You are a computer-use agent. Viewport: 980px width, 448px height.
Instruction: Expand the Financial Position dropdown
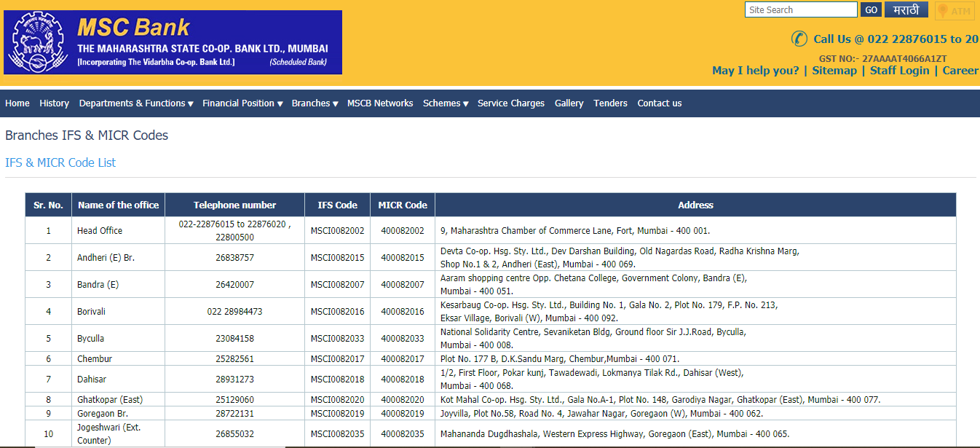(x=242, y=103)
